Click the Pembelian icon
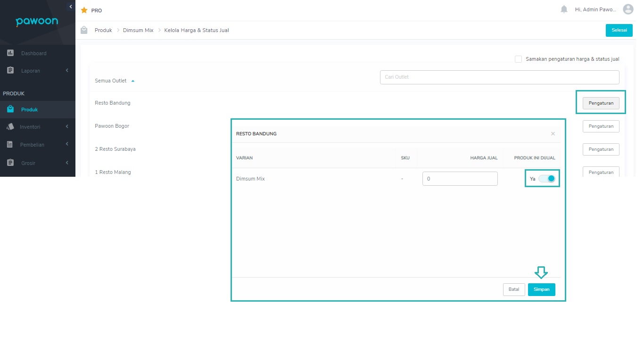 (x=10, y=145)
